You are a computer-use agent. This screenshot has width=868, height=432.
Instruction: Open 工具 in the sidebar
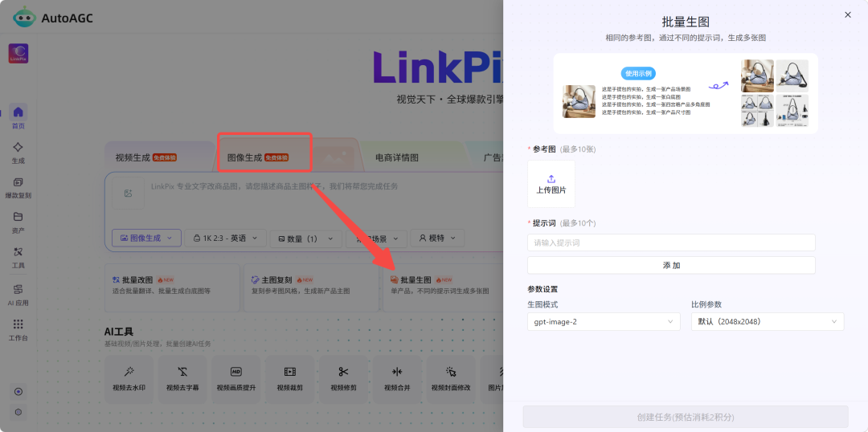coord(18,257)
